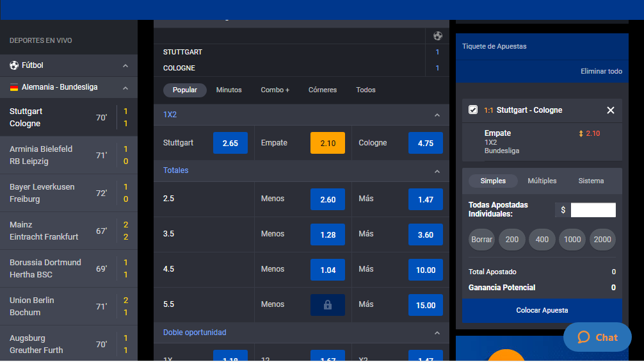Collapse the Doble oportunidad section
Screen dimensions: 644x362
(x=437, y=333)
